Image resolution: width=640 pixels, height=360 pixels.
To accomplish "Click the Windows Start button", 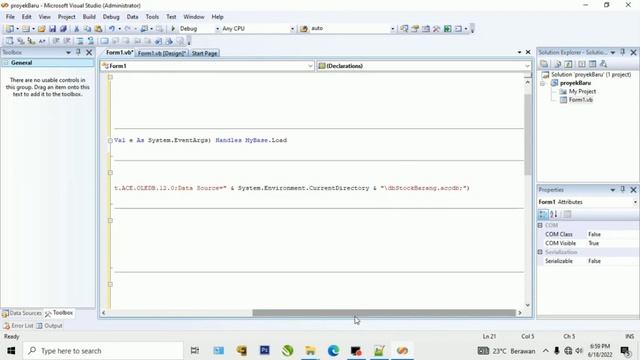I will [x=11, y=350].
